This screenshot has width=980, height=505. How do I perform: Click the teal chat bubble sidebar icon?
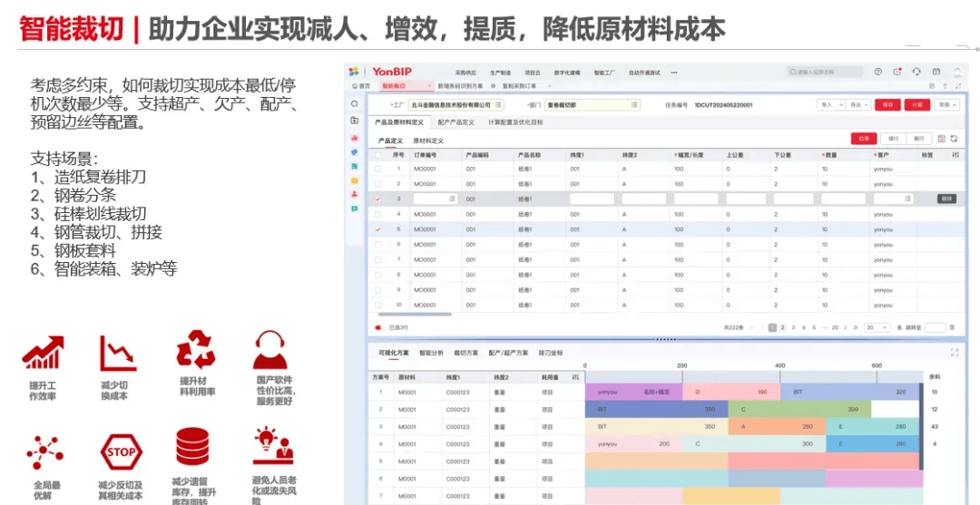tap(355, 209)
